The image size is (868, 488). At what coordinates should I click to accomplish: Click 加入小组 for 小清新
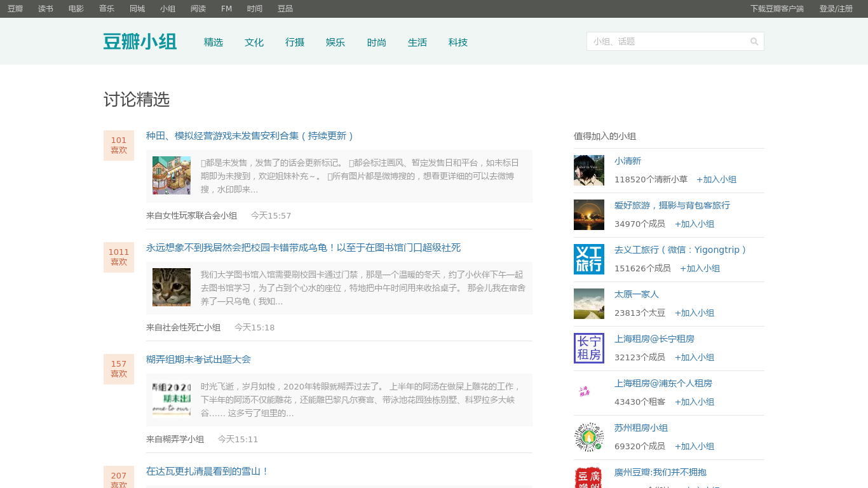(716, 180)
